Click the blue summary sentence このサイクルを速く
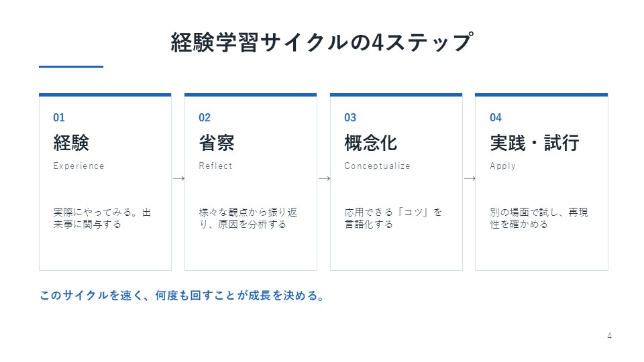The height and width of the screenshot is (362, 644). click(182, 296)
